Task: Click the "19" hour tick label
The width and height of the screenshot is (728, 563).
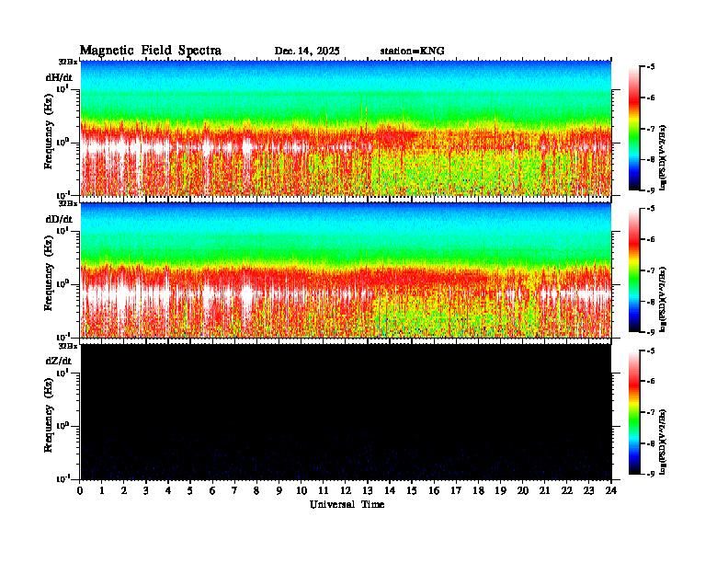Action: 500,490
